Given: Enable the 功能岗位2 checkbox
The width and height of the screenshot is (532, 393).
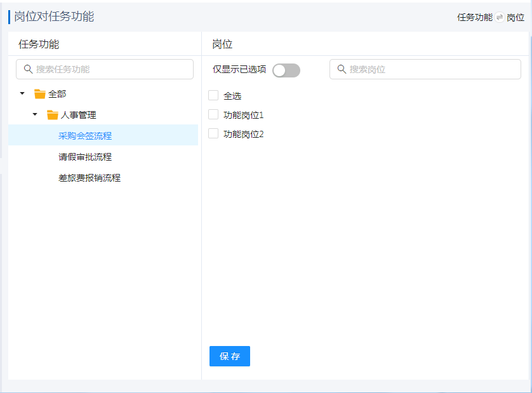Looking at the screenshot, I should tap(213, 133).
